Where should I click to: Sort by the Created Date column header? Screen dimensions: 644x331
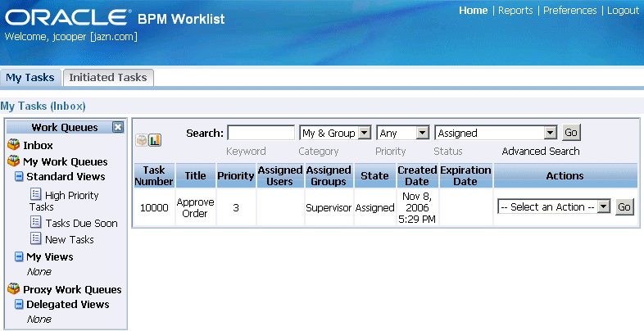pyautogui.click(x=417, y=176)
